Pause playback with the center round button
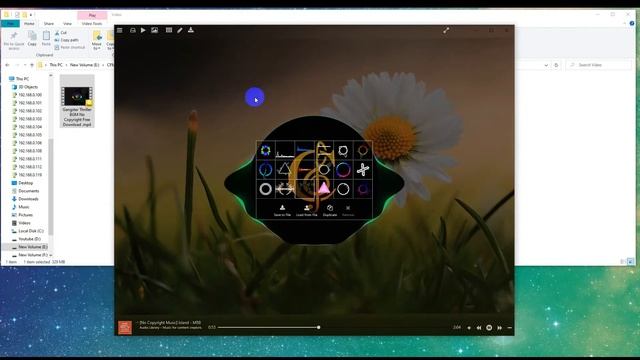The height and width of the screenshot is (360, 640). pyautogui.click(x=489, y=328)
